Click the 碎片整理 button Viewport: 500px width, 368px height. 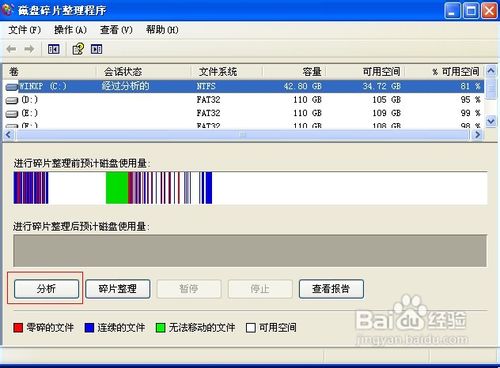pyautogui.click(x=118, y=289)
